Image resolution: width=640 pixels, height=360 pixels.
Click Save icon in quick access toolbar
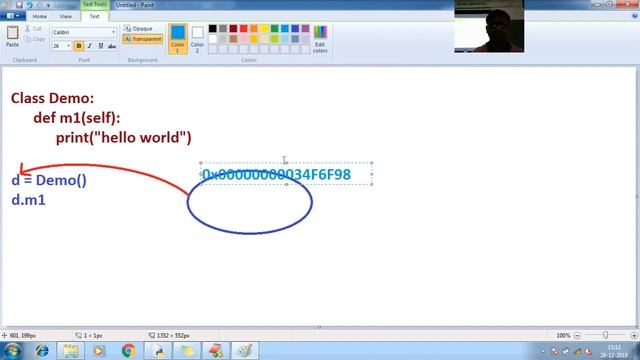[19, 5]
